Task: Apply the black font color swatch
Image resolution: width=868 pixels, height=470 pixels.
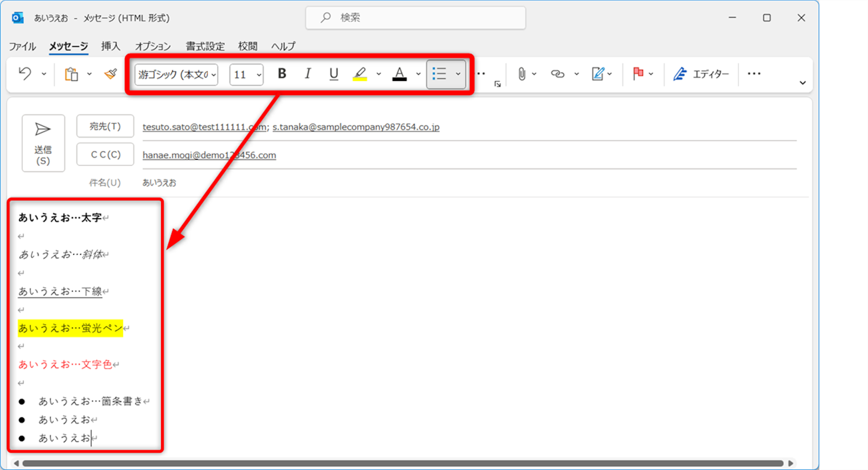Action: 399,74
